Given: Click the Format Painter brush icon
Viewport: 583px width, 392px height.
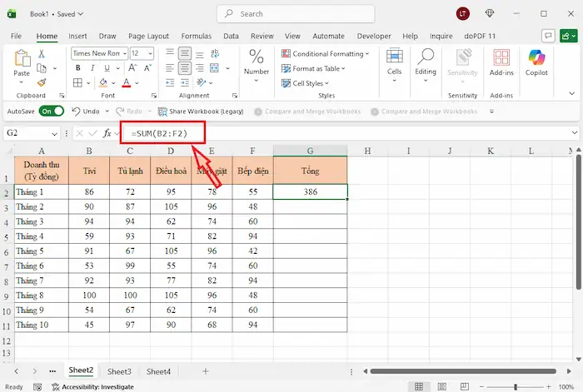Looking at the screenshot, I should pos(41,82).
